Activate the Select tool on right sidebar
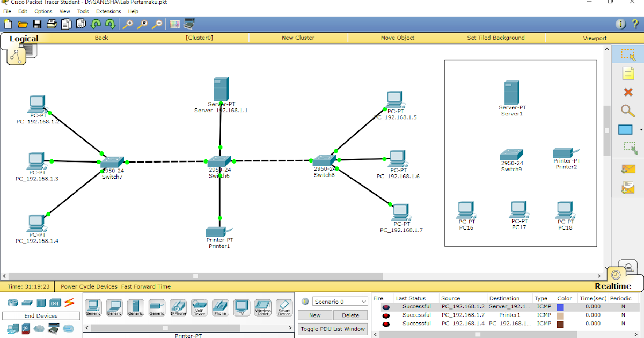Image resolution: width=644 pixels, height=338 pixels. (x=628, y=55)
